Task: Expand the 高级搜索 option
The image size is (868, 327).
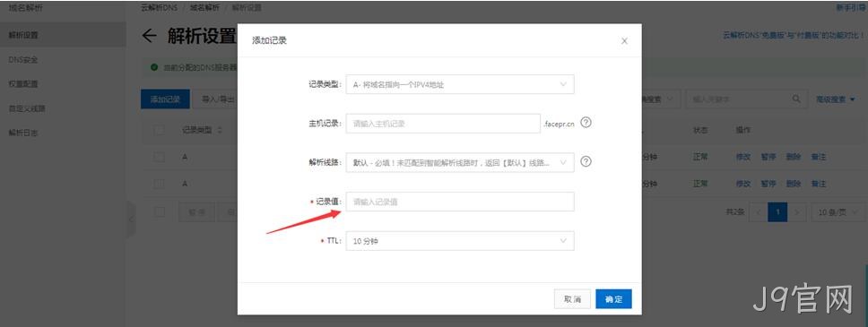Action: [x=835, y=99]
